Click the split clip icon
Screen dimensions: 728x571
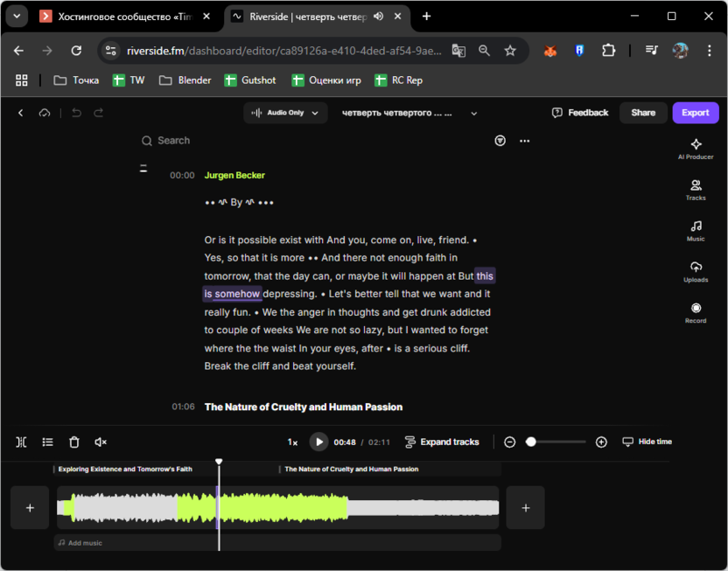22,442
